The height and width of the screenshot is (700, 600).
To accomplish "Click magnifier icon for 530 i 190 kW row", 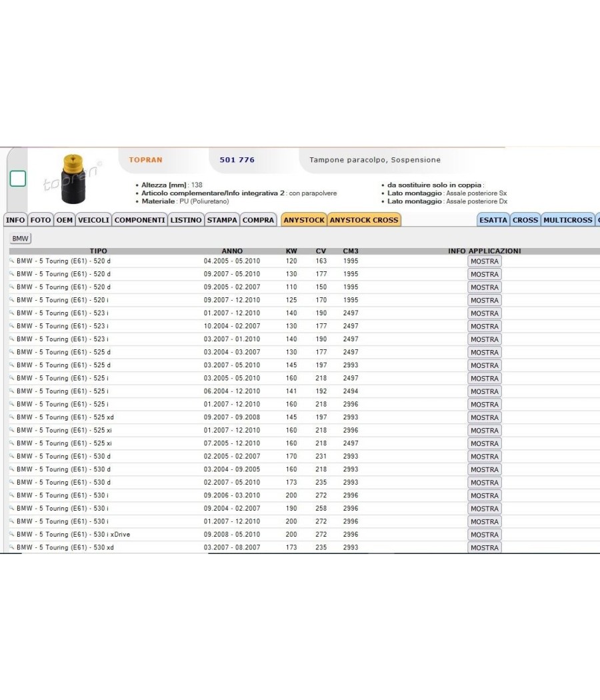I will (11, 507).
